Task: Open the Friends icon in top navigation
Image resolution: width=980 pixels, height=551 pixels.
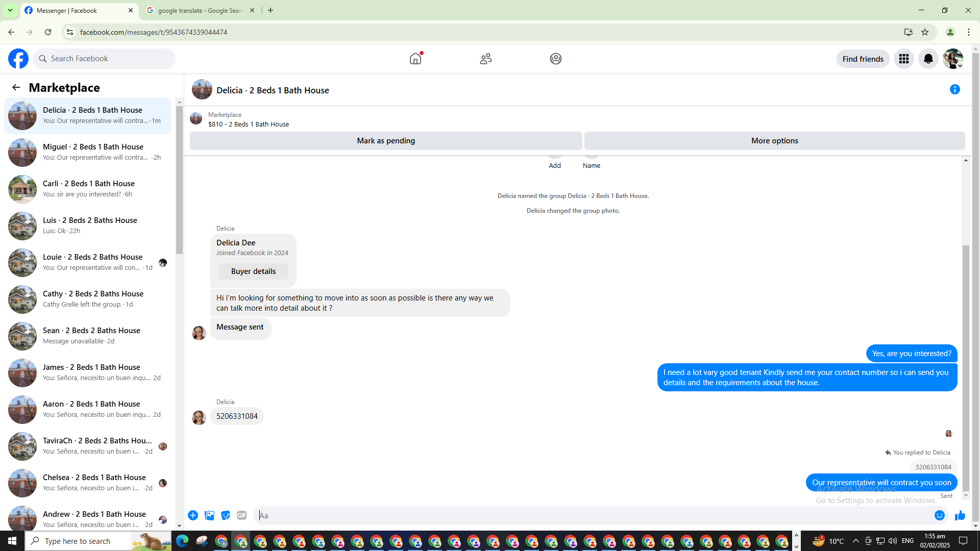Action: (x=485, y=59)
